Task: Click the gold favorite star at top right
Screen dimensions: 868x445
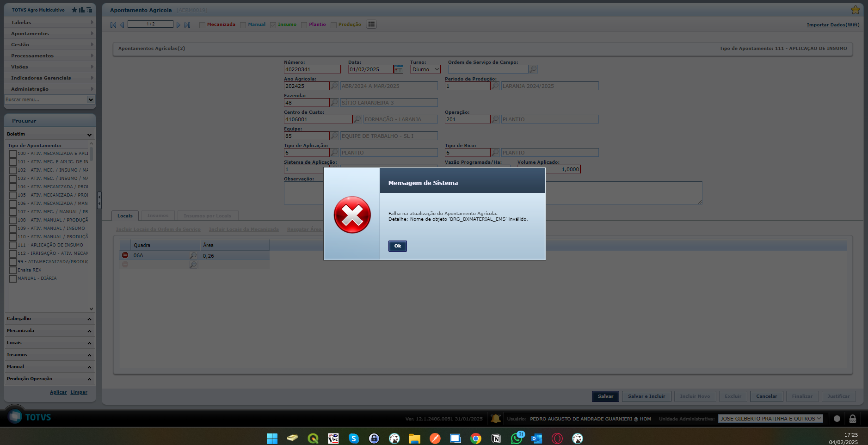Action: (x=855, y=10)
